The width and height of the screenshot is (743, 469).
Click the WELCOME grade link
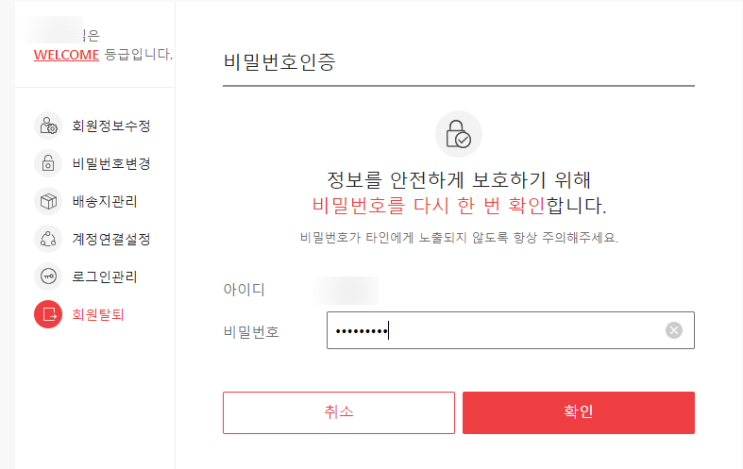[66, 54]
